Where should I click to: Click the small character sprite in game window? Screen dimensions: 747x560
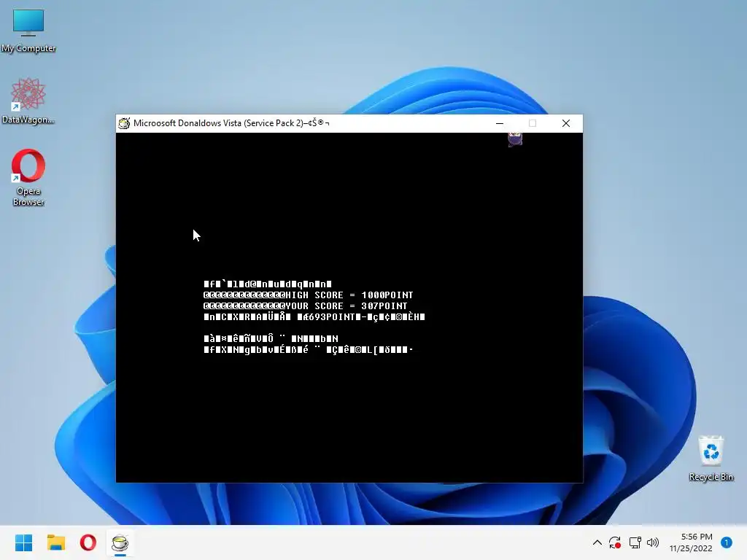(x=515, y=139)
